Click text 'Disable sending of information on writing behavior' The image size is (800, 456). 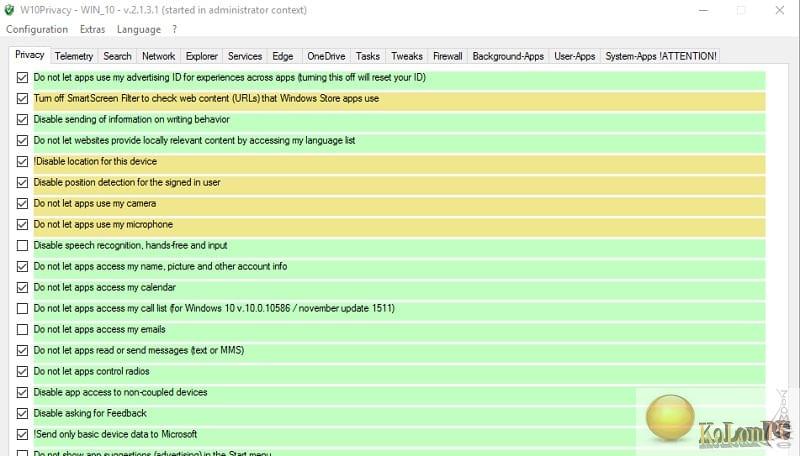tap(132, 119)
